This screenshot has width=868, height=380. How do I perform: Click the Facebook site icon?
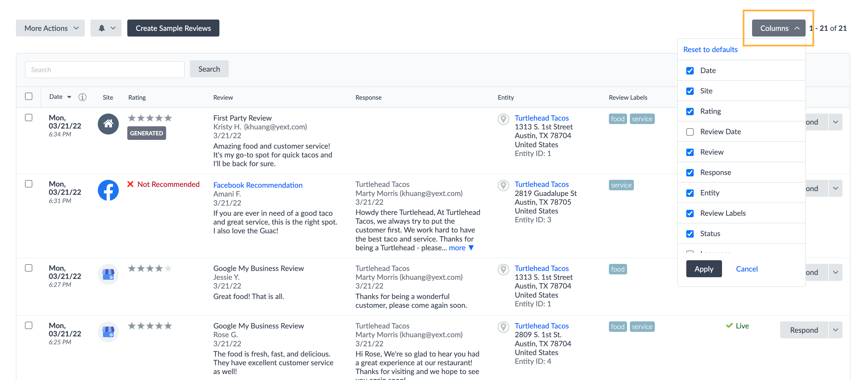pos(108,190)
